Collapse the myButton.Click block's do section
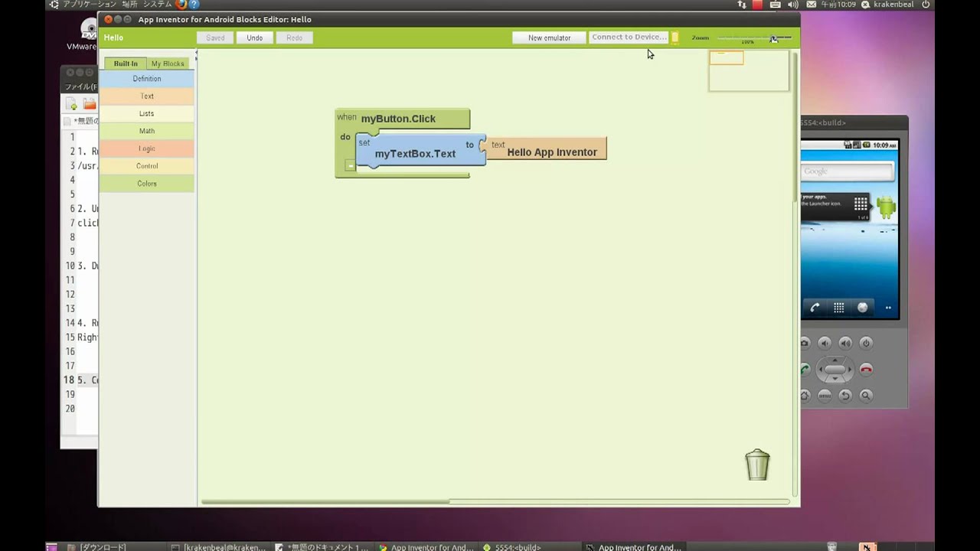This screenshot has width=980, height=551. click(350, 165)
